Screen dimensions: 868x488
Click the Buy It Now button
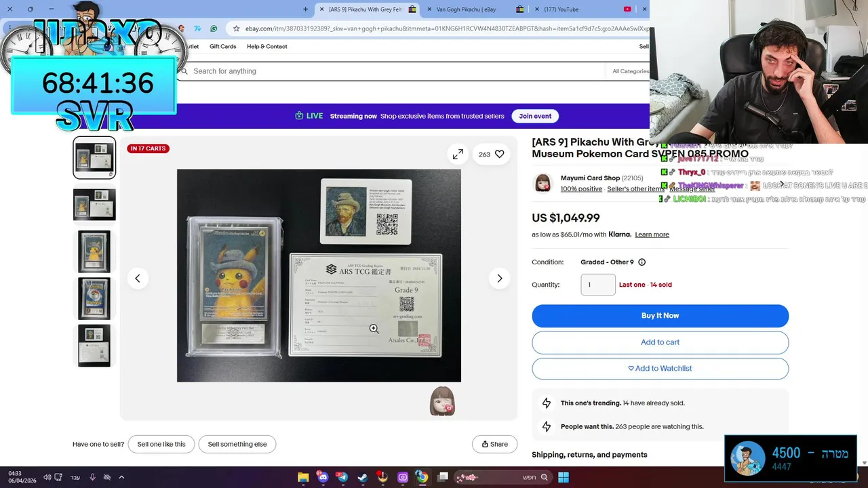tap(660, 316)
